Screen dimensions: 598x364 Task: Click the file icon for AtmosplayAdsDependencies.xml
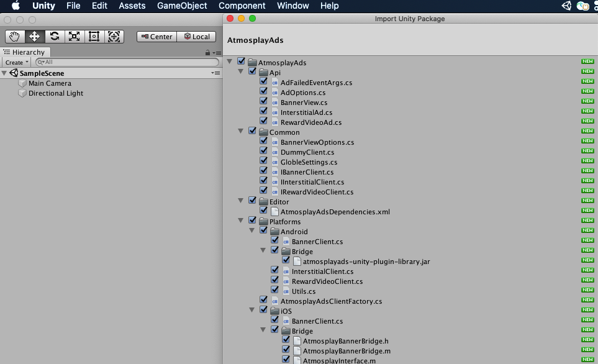point(274,211)
